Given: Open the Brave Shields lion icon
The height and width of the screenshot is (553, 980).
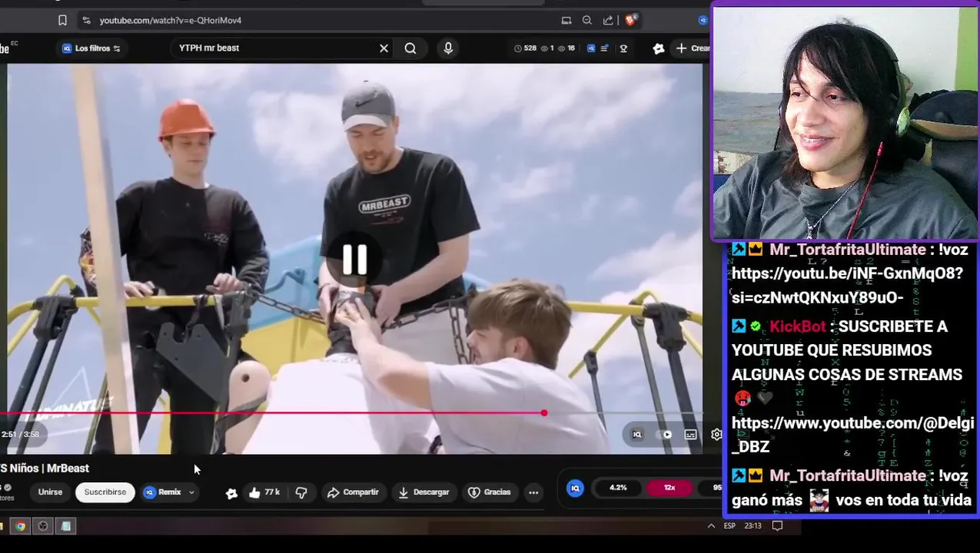Looking at the screenshot, I should pyautogui.click(x=630, y=21).
